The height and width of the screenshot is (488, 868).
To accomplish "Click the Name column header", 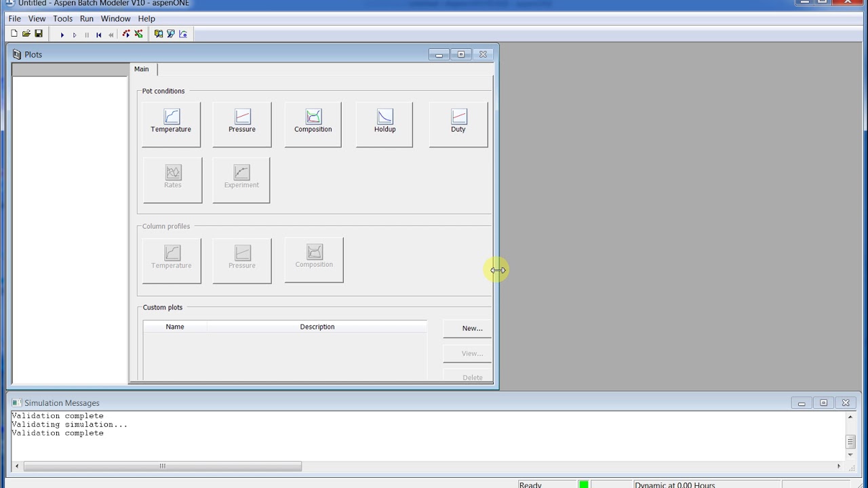I will [175, 327].
